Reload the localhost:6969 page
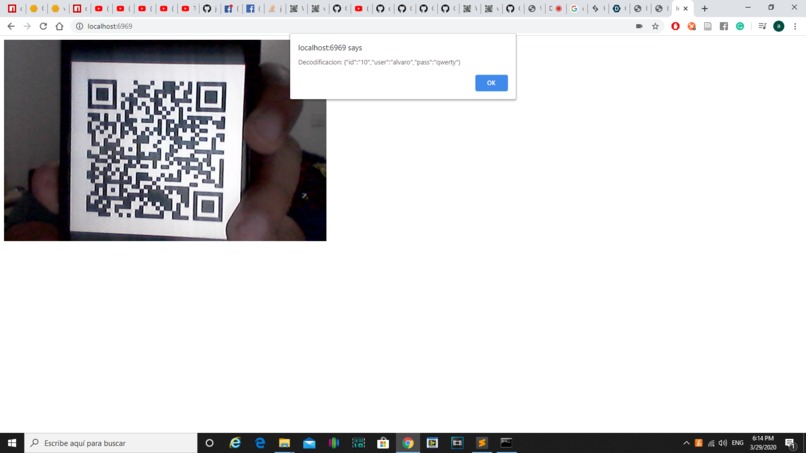Image resolution: width=806 pixels, height=453 pixels. point(43,26)
